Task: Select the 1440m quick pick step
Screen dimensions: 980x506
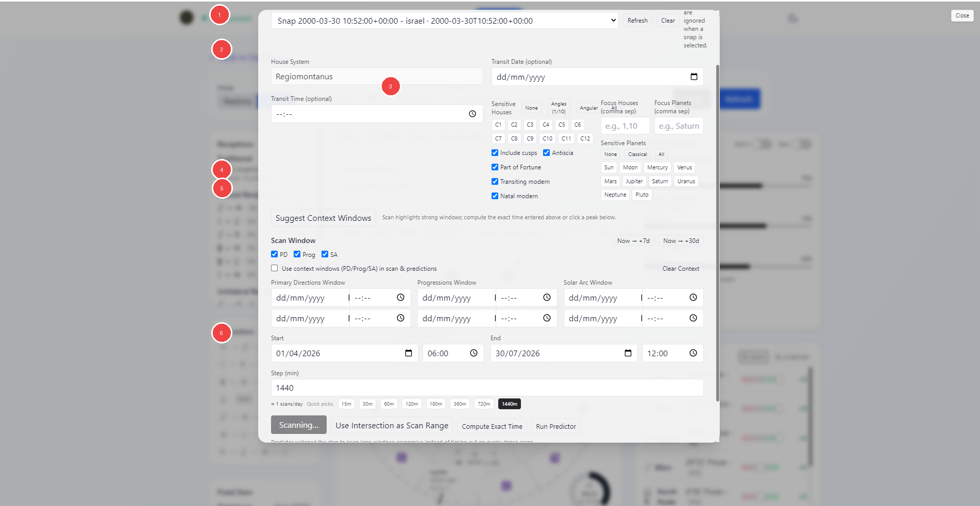Action: tap(510, 404)
